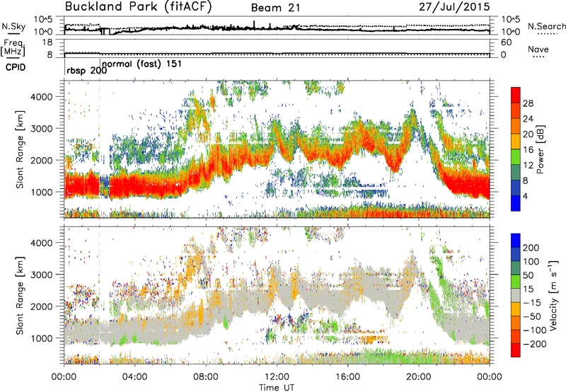Click the "16:00" time tick label
The image size is (566, 392).
click(x=347, y=377)
